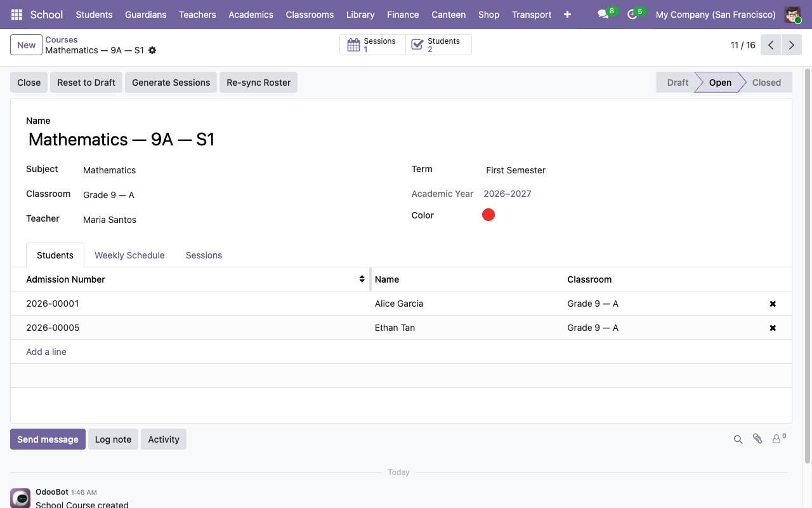The height and width of the screenshot is (508, 812).
Task: Click the Ethan Tan name cell
Action: tap(395, 328)
